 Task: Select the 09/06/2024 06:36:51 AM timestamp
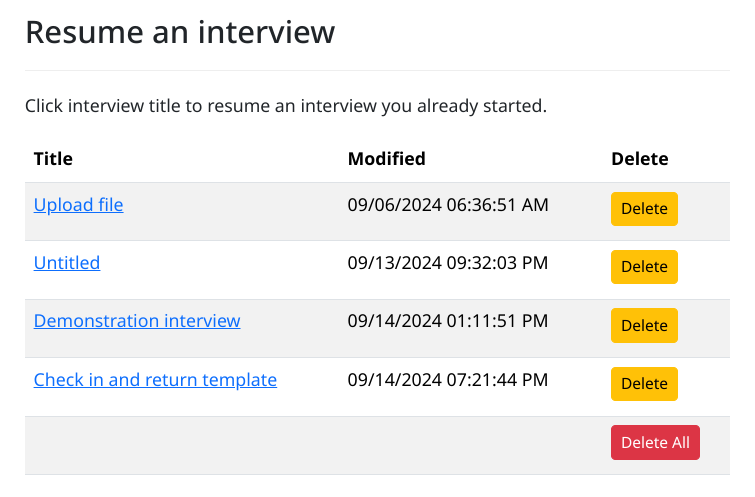[x=448, y=205]
